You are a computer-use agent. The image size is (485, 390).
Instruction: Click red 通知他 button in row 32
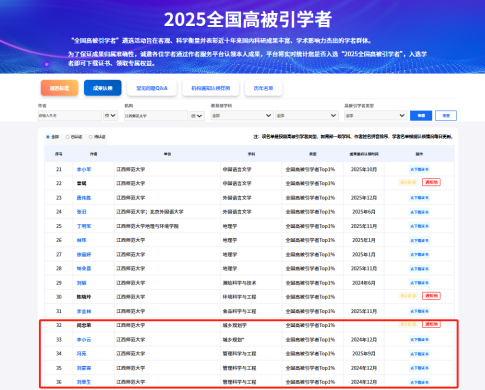[431, 324]
